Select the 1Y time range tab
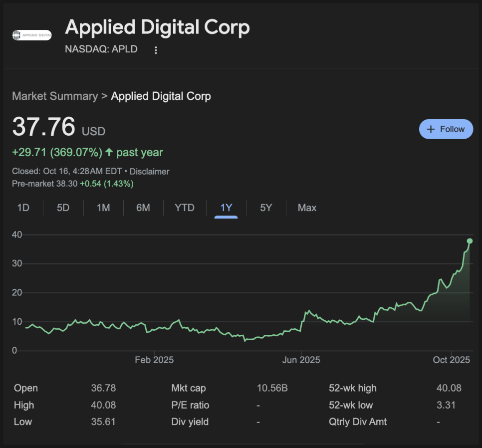Viewport: 482px width, 448px height. [x=226, y=208]
